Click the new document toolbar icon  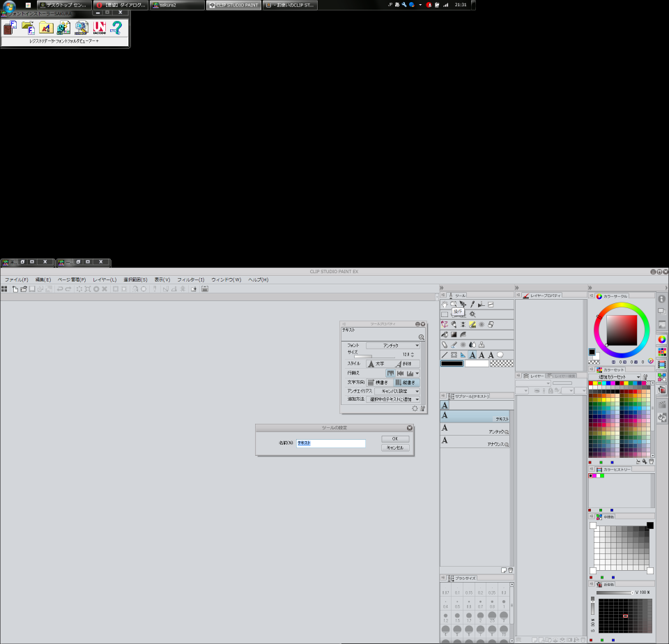[14, 289]
